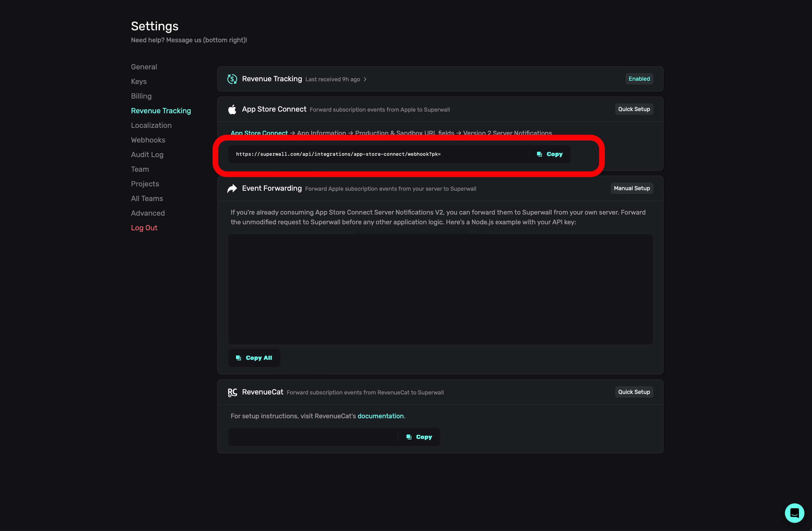
Task: Click the RevenueCat Quick Setup button
Action: point(634,392)
